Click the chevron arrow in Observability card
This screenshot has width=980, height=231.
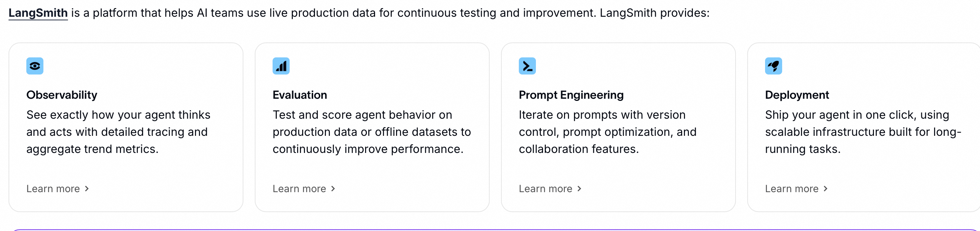(x=87, y=189)
